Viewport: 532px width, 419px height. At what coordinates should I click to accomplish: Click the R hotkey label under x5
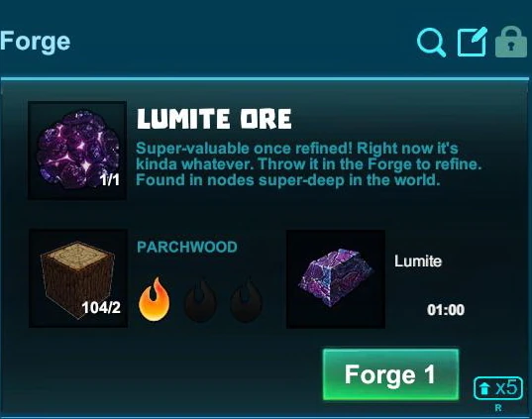(x=498, y=408)
